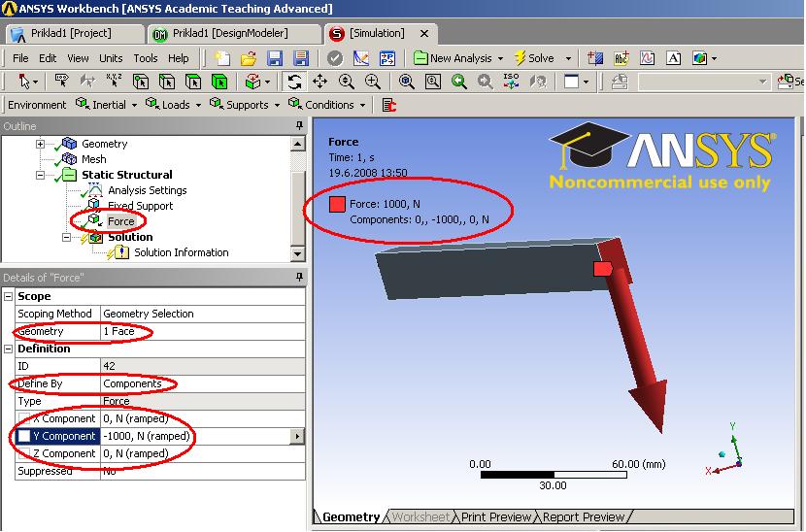Click the Comment letter A icon
806x532 pixels.
pos(673,58)
